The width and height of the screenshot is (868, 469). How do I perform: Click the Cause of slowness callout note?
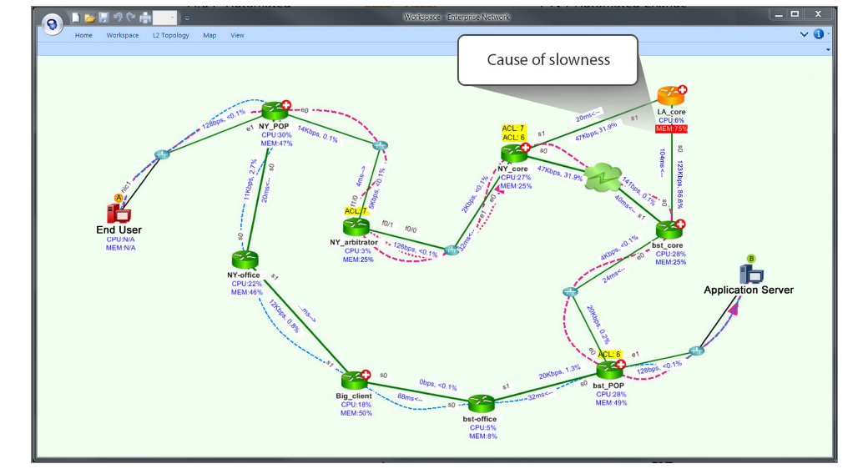pyautogui.click(x=548, y=60)
